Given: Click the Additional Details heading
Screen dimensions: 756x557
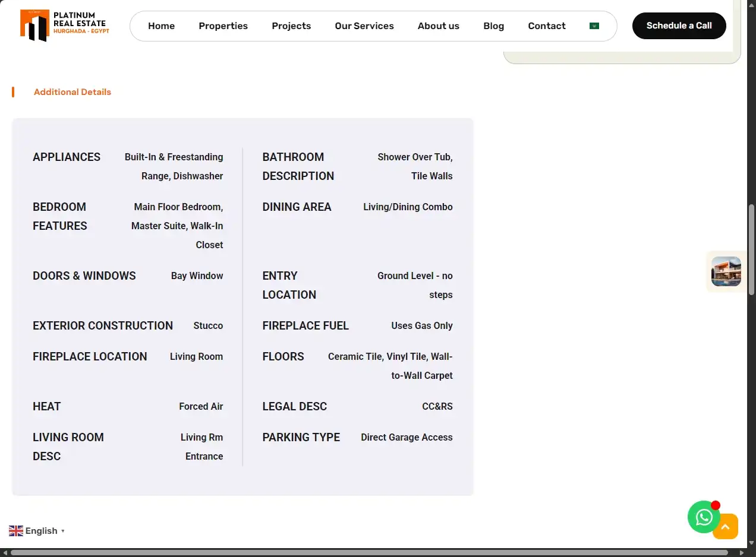Looking at the screenshot, I should [73, 92].
